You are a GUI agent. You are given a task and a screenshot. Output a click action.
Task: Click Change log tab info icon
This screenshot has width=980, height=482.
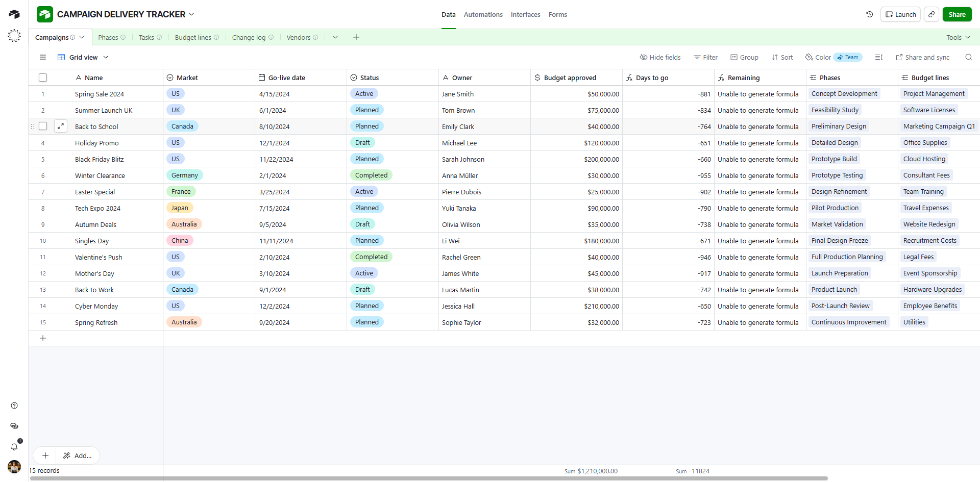point(271,37)
